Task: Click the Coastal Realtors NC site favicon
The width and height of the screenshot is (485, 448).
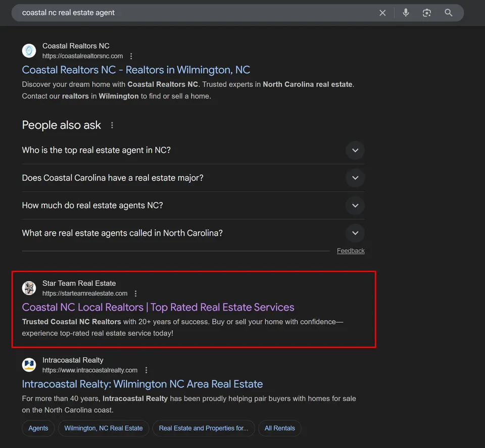Action: (29, 51)
